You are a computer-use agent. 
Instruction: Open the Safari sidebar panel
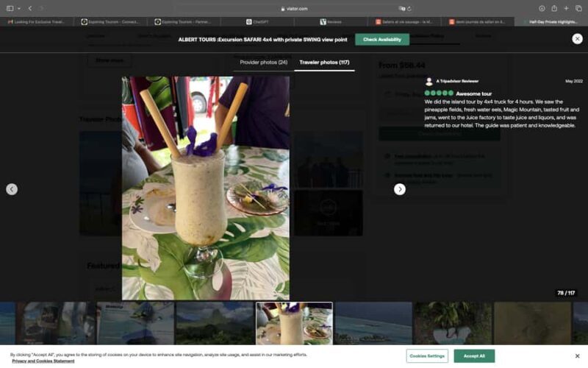10,8
